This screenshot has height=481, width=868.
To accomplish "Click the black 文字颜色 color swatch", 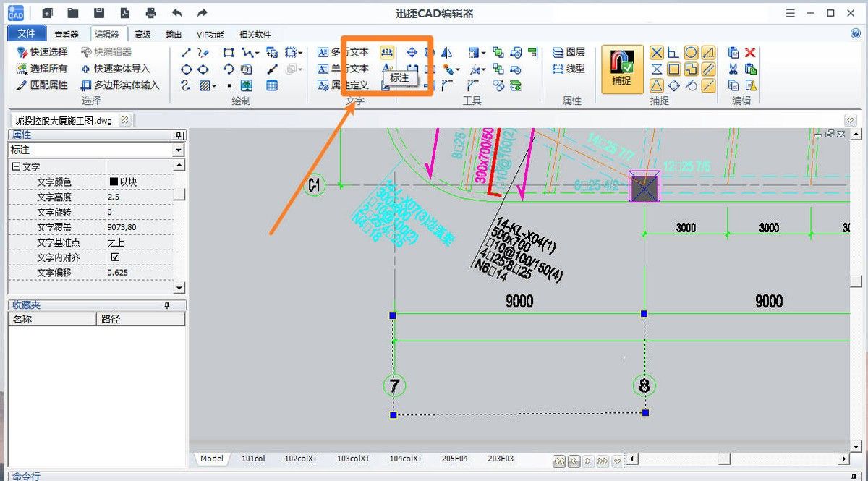I will (114, 182).
